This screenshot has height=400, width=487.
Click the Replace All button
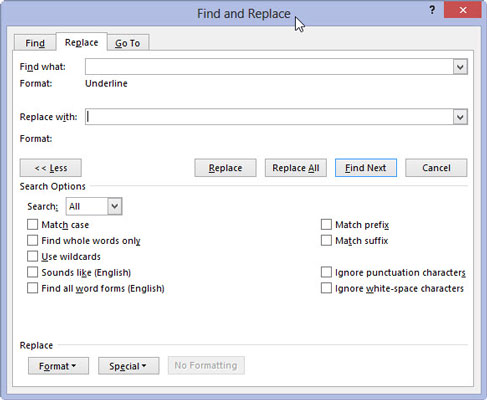click(x=296, y=168)
